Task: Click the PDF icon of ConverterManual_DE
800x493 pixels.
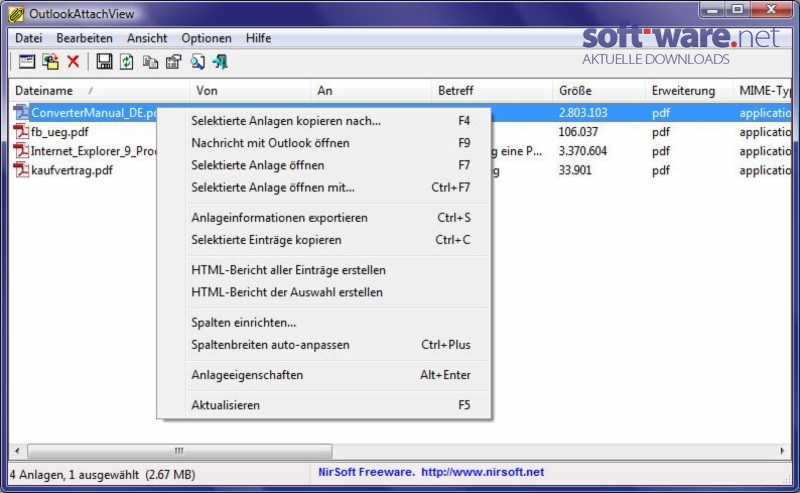Action: (x=21, y=112)
